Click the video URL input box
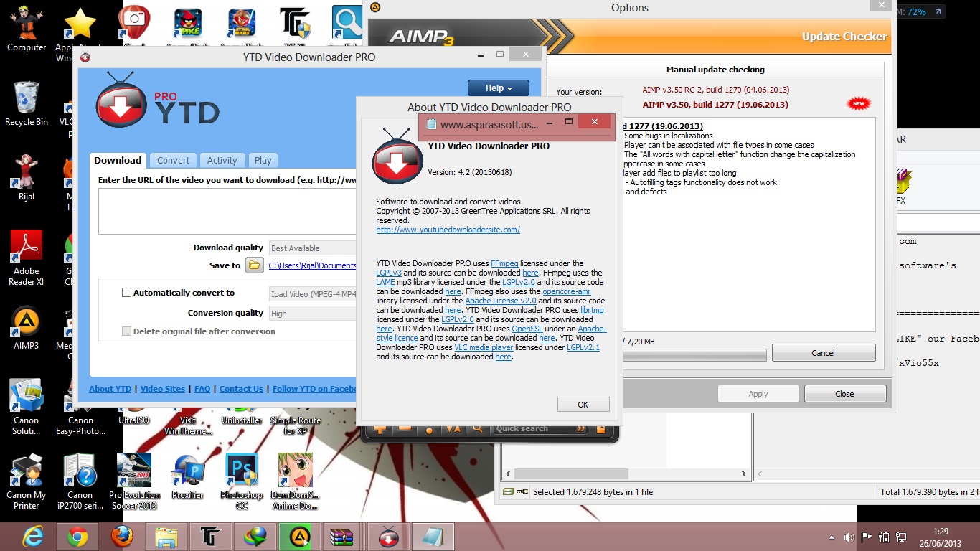 (x=227, y=211)
